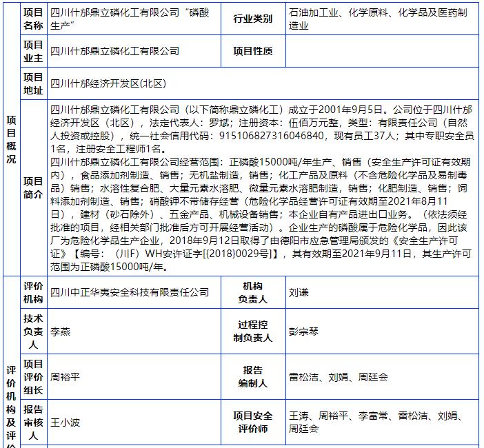Screen dimensions: 484x448
Task: Select 周裕平 in the 项目评价组长 row
Action: (x=65, y=377)
